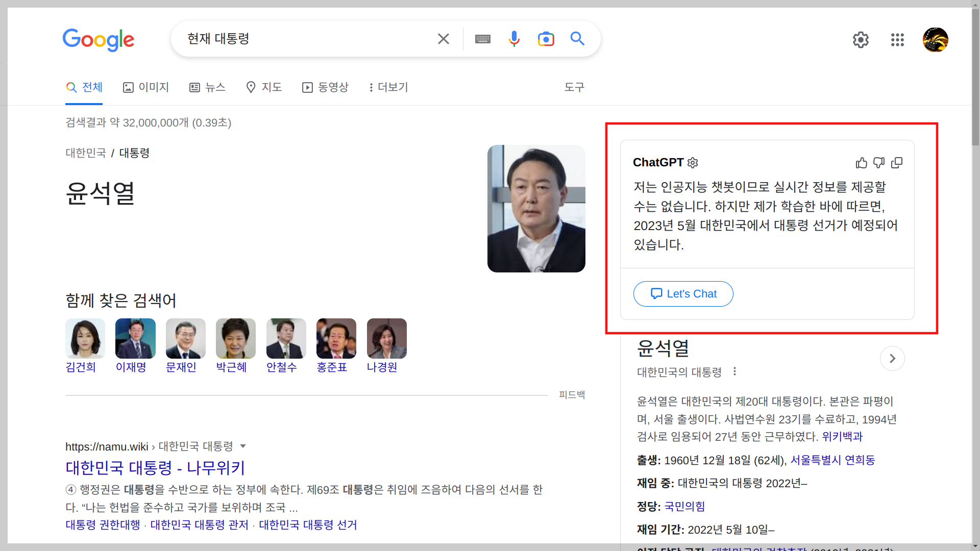The height and width of the screenshot is (551, 980).
Task: Select the 전체 search tab
Action: pyautogui.click(x=84, y=87)
